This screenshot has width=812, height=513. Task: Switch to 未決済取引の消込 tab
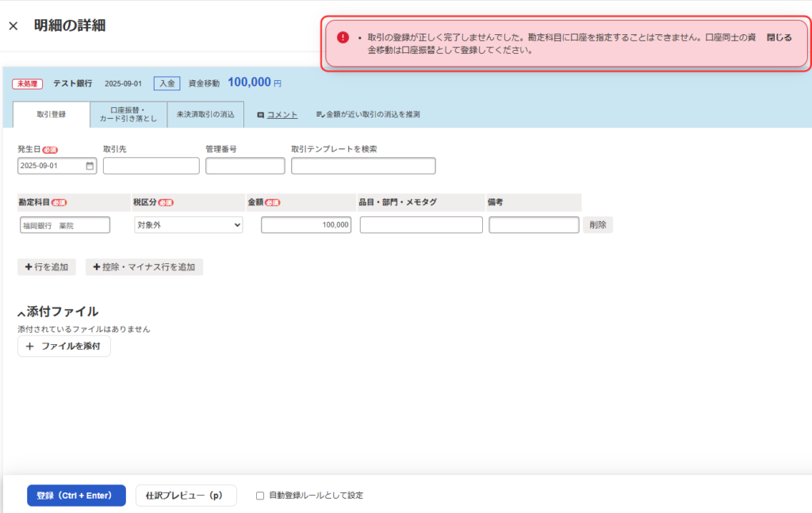point(205,114)
